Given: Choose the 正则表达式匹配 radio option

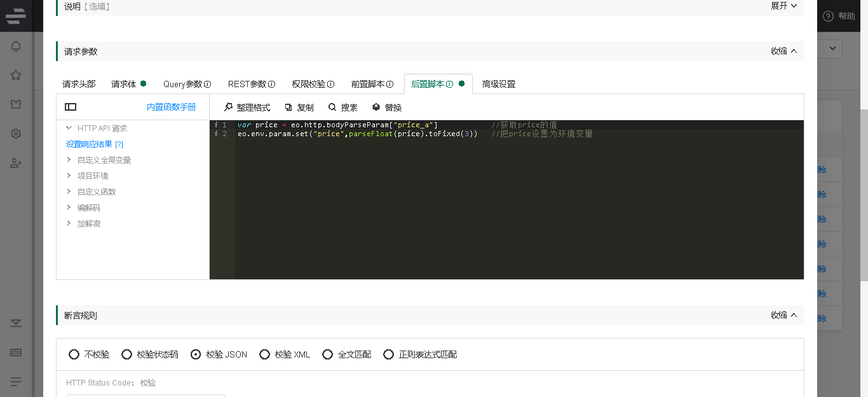Looking at the screenshot, I should pyautogui.click(x=389, y=354).
